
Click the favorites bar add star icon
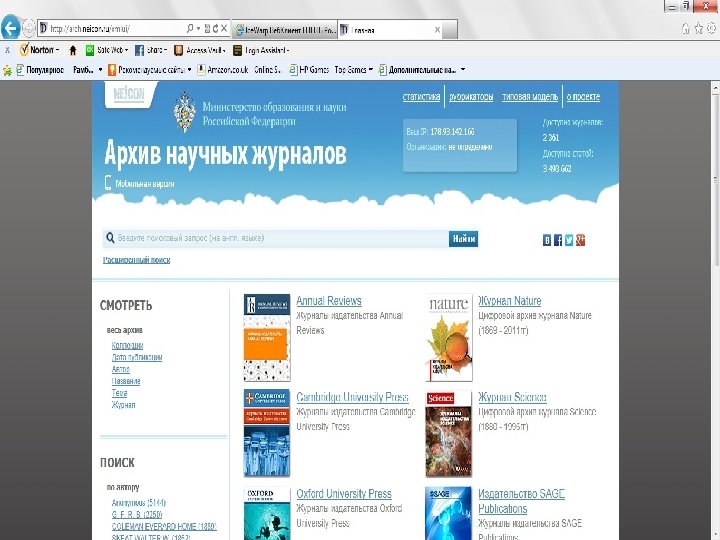click(x=7, y=70)
